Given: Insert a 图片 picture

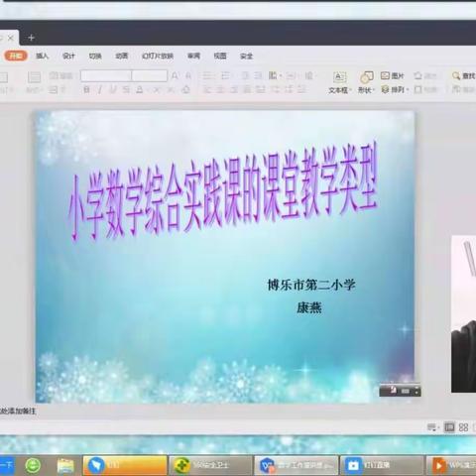Looking at the screenshot, I should pyautogui.click(x=393, y=76).
